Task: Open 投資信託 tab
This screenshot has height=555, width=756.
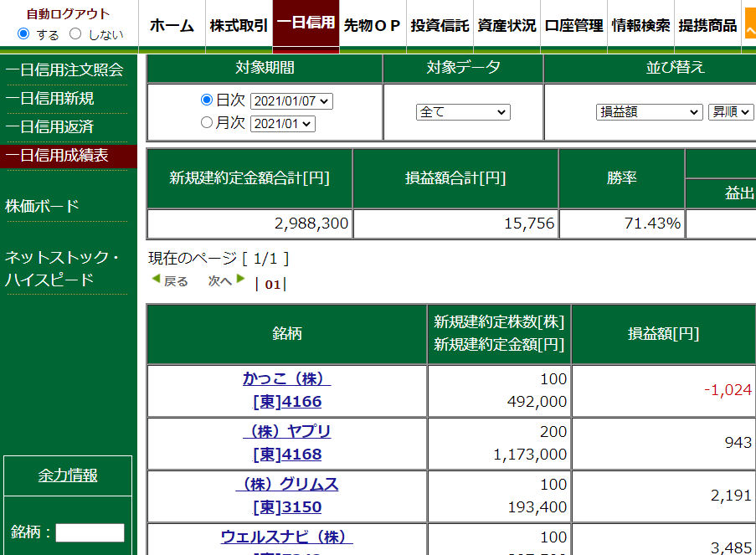Action: click(440, 25)
